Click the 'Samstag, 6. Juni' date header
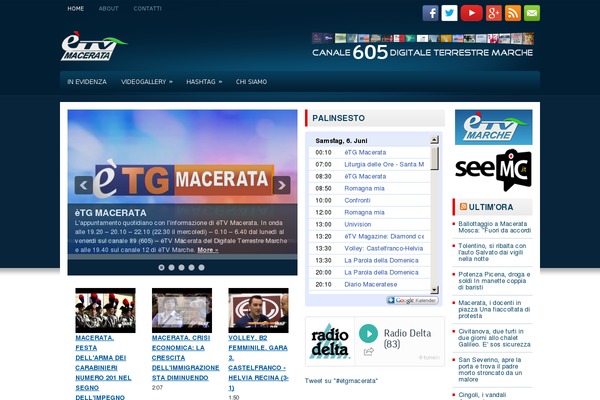 [x=341, y=140]
